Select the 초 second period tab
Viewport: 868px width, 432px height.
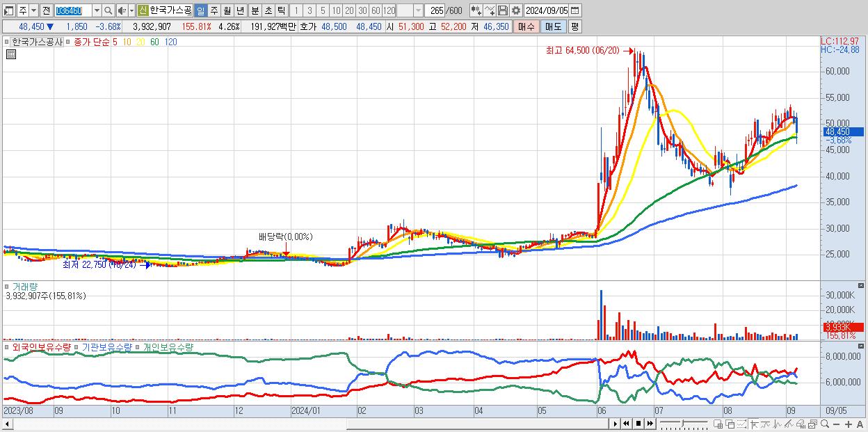pyautogui.click(x=268, y=10)
